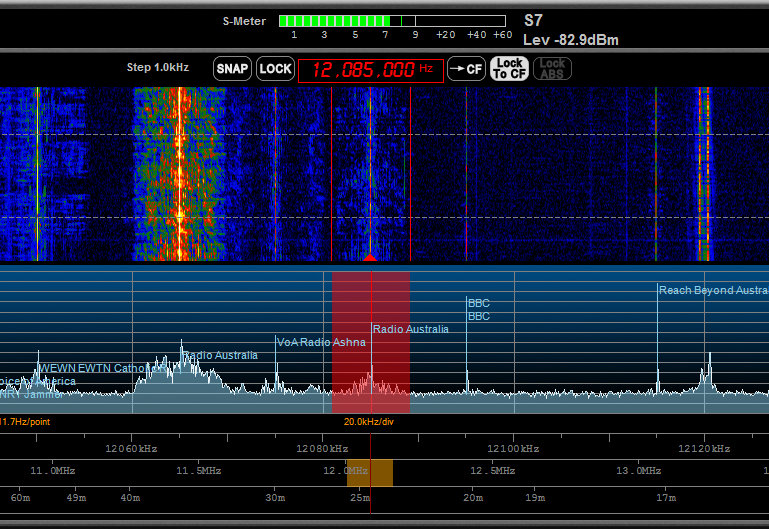Viewport: 769px width, 529px height.
Task: Jump to the 19m band marker
Action: (535, 498)
